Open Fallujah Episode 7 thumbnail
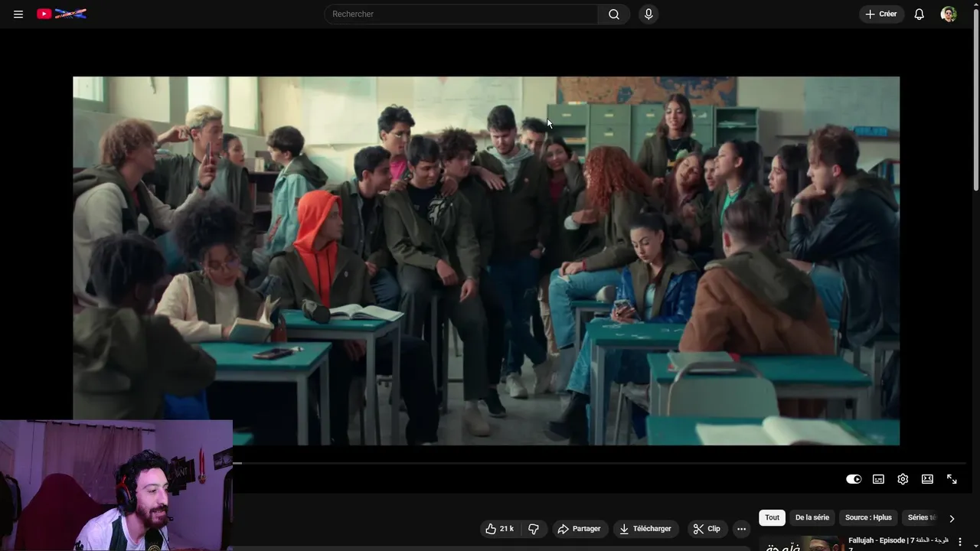The height and width of the screenshot is (551, 980). pyautogui.click(x=800, y=543)
